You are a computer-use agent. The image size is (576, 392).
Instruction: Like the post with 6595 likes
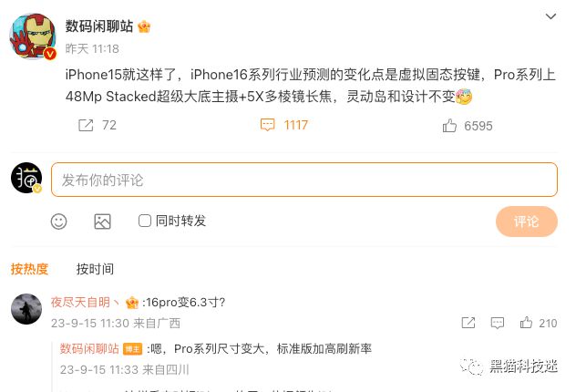coord(449,126)
